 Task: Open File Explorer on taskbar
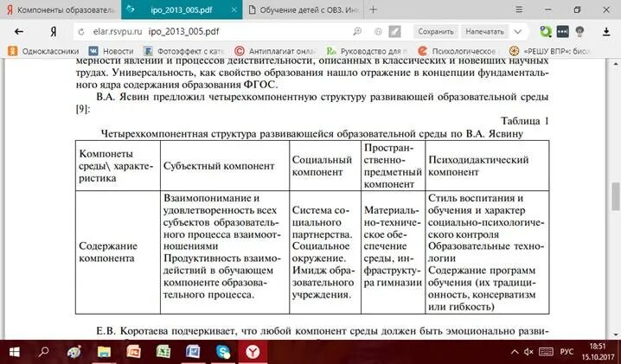coord(104,352)
